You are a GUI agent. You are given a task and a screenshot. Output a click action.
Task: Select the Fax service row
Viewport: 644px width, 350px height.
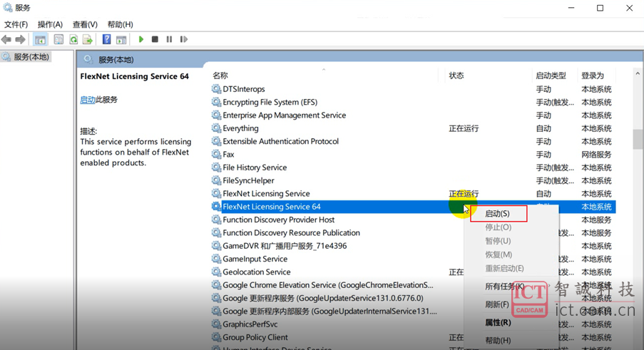click(413, 155)
